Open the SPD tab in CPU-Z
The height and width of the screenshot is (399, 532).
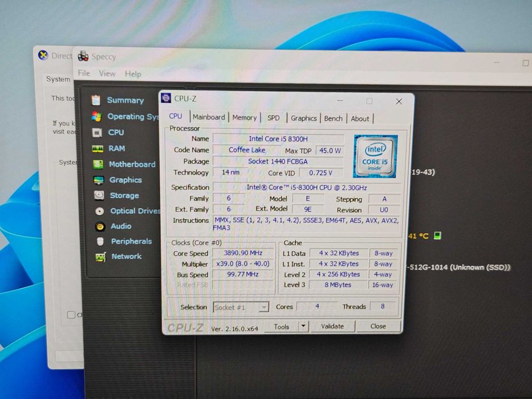[x=274, y=118]
